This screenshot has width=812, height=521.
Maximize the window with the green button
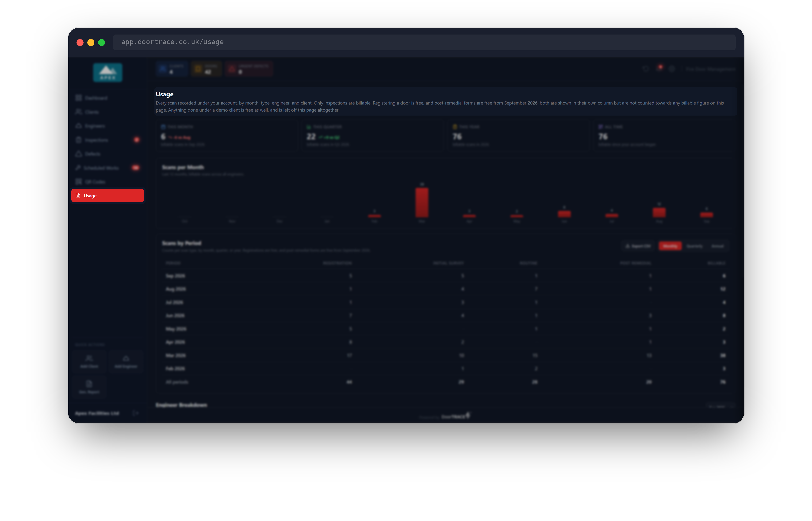click(x=102, y=42)
